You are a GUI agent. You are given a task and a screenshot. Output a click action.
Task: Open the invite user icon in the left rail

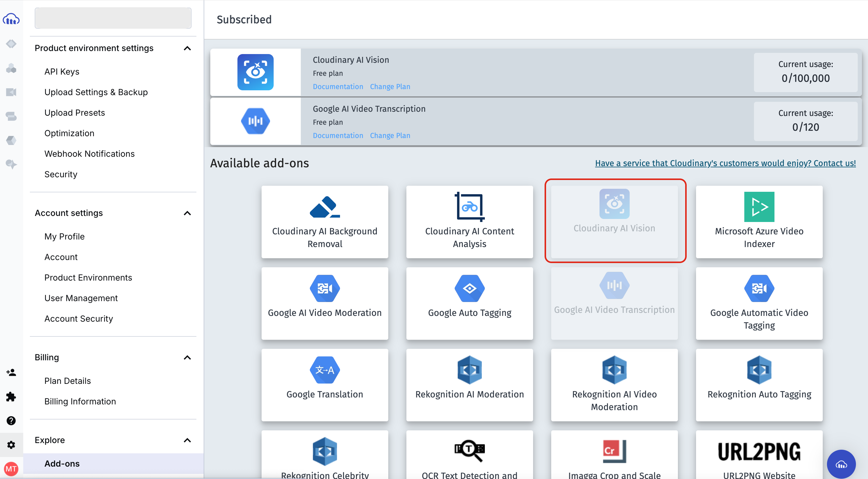pyautogui.click(x=11, y=372)
